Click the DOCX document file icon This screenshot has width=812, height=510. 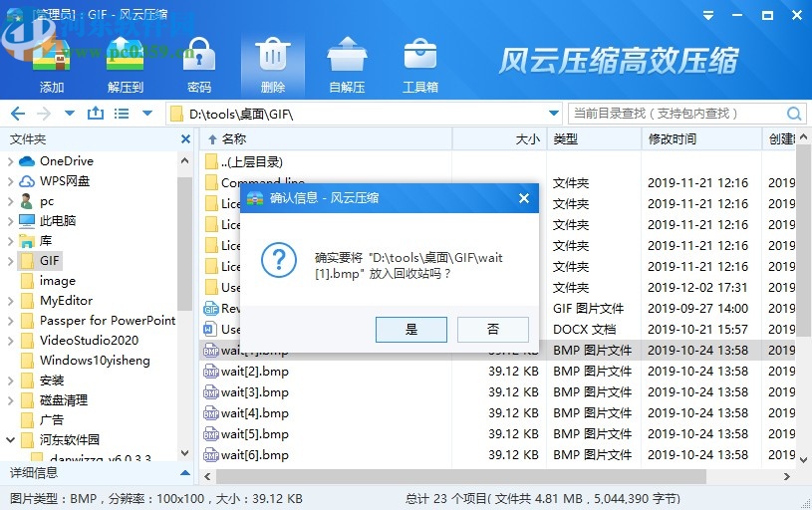210,330
